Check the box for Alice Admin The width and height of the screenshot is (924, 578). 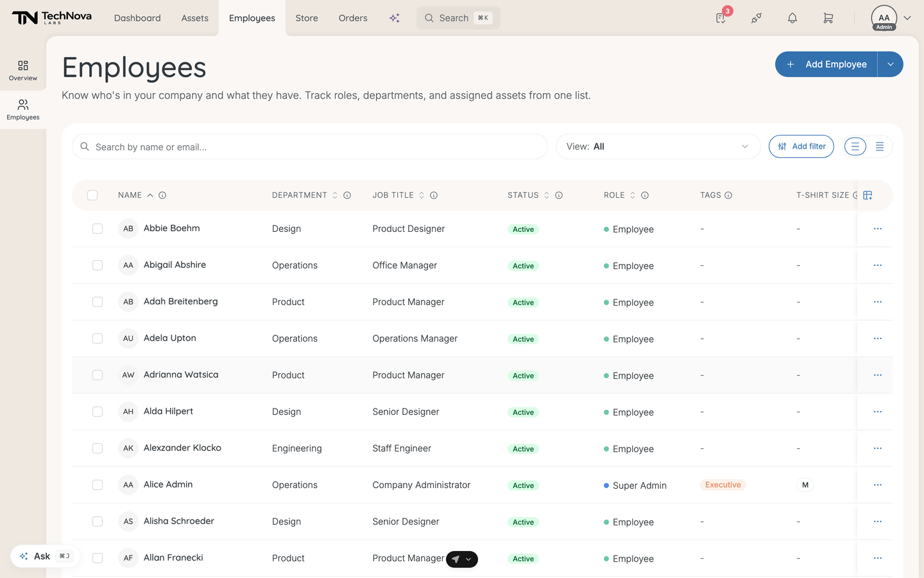coord(98,485)
